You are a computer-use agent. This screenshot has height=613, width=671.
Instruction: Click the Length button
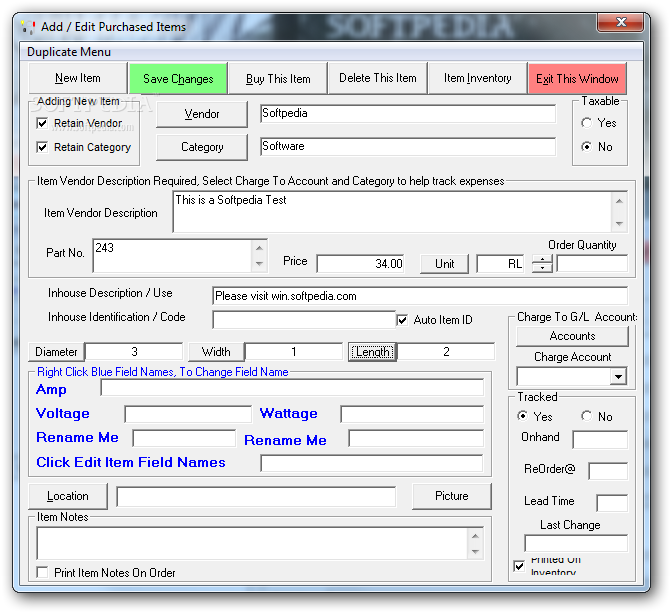tap(372, 352)
